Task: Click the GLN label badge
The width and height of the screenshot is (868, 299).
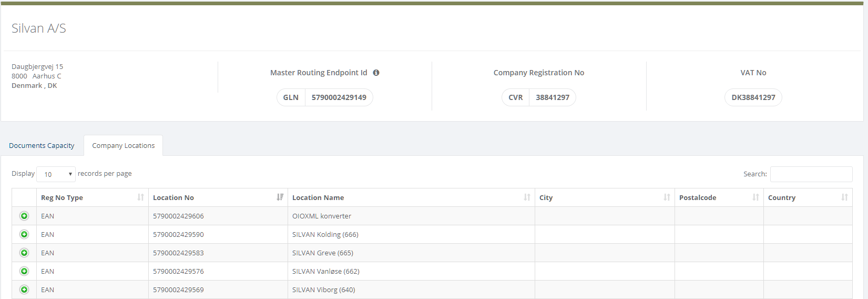Action: [x=291, y=97]
